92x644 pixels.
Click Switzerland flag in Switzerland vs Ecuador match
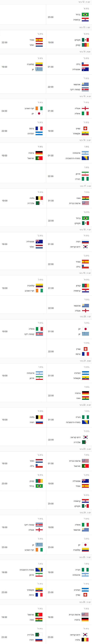(85, 128)
